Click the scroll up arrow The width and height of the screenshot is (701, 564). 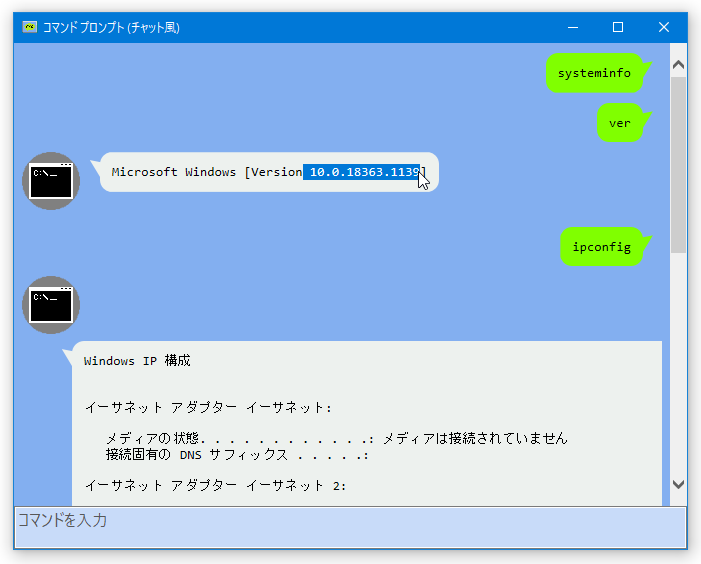coord(678,65)
